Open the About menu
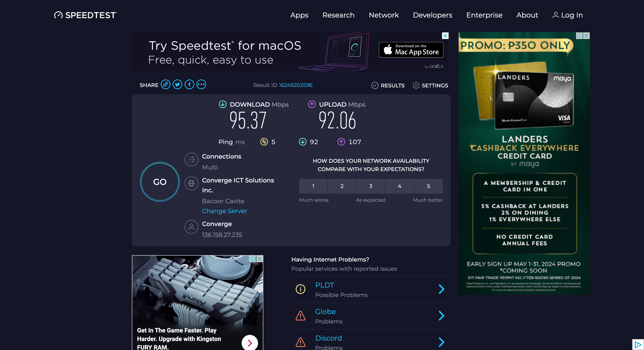Viewport: 644px width, 350px height. coord(527,15)
